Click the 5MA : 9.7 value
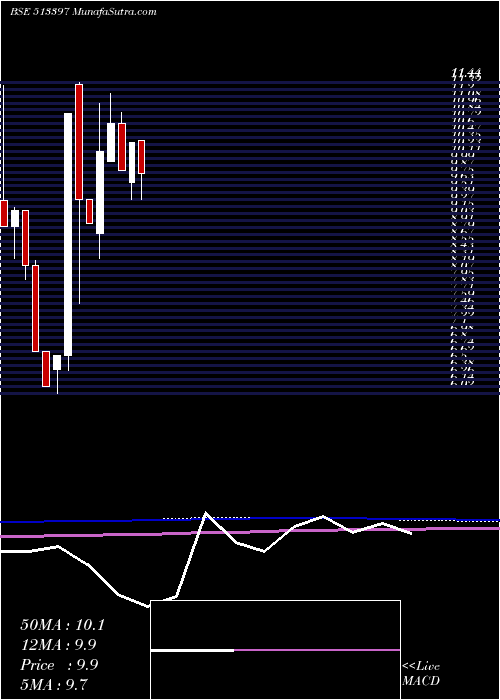The width and height of the screenshot is (500, 700). coord(54,684)
